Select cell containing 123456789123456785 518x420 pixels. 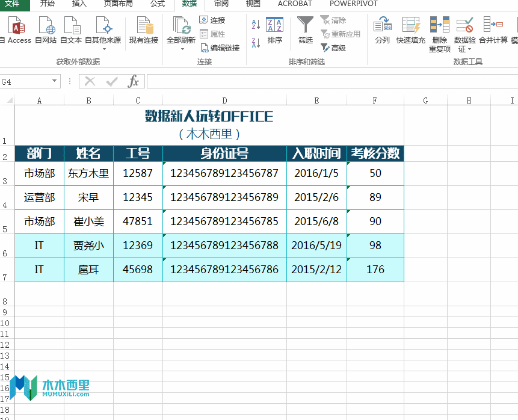click(224, 221)
